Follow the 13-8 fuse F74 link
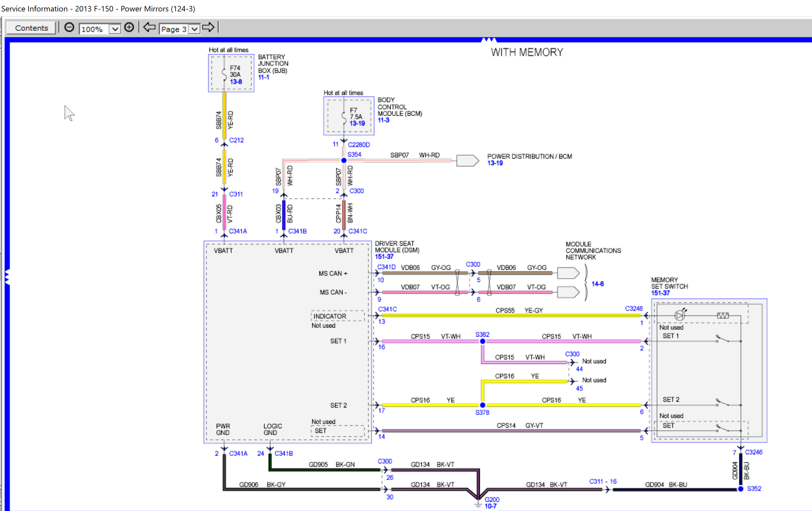The image size is (812, 511). 236,82
